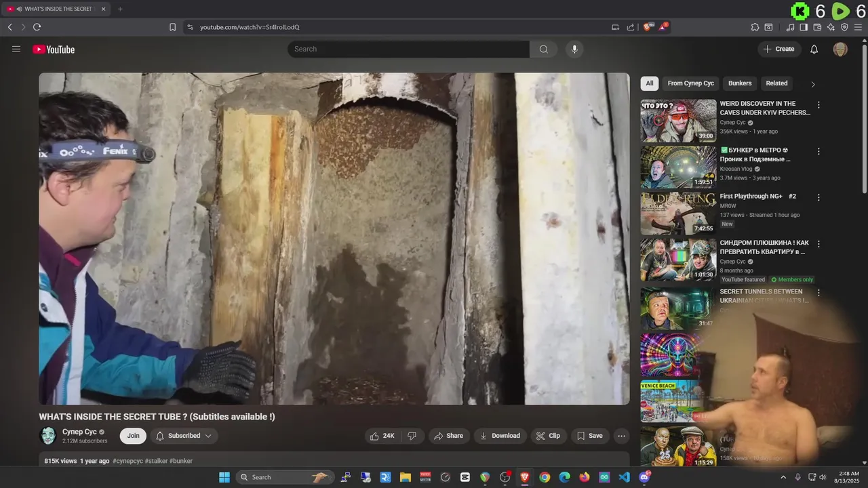Open Brave Shields lion icon

[648, 27]
